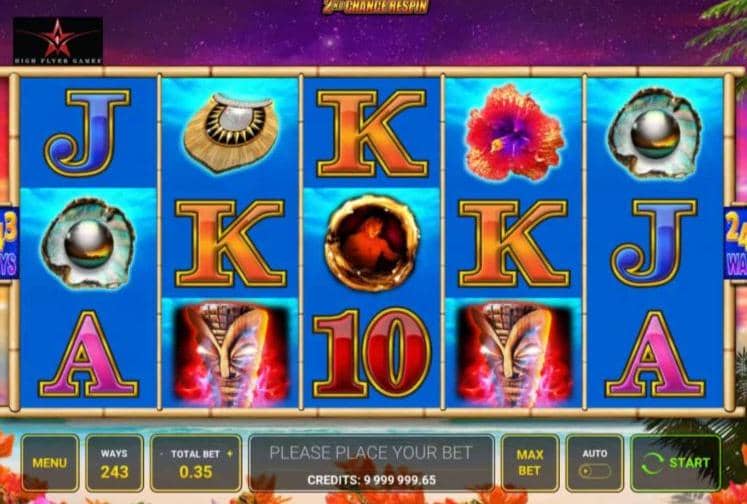The image size is (747, 504).
Task: Click the tiki mask symbol on reel four
Action: pos(514,353)
